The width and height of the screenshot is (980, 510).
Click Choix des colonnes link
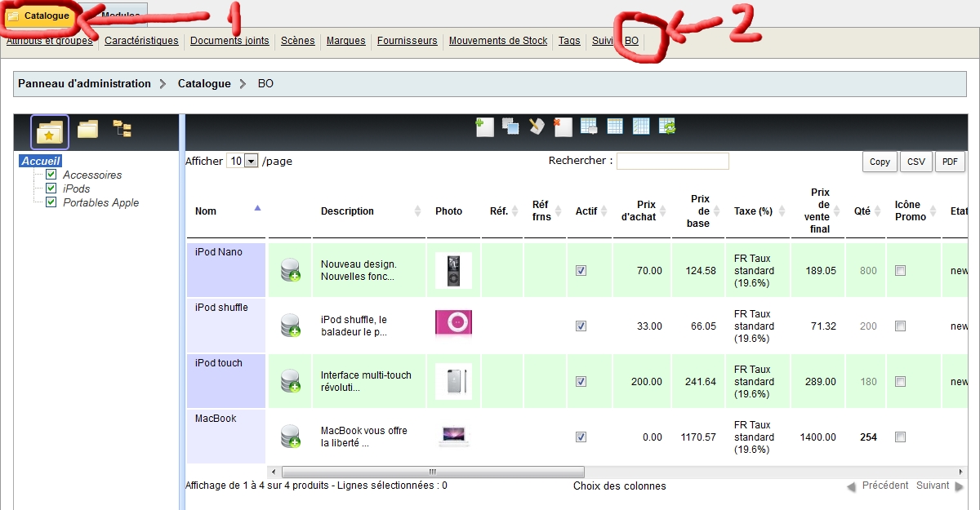tap(620, 486)
